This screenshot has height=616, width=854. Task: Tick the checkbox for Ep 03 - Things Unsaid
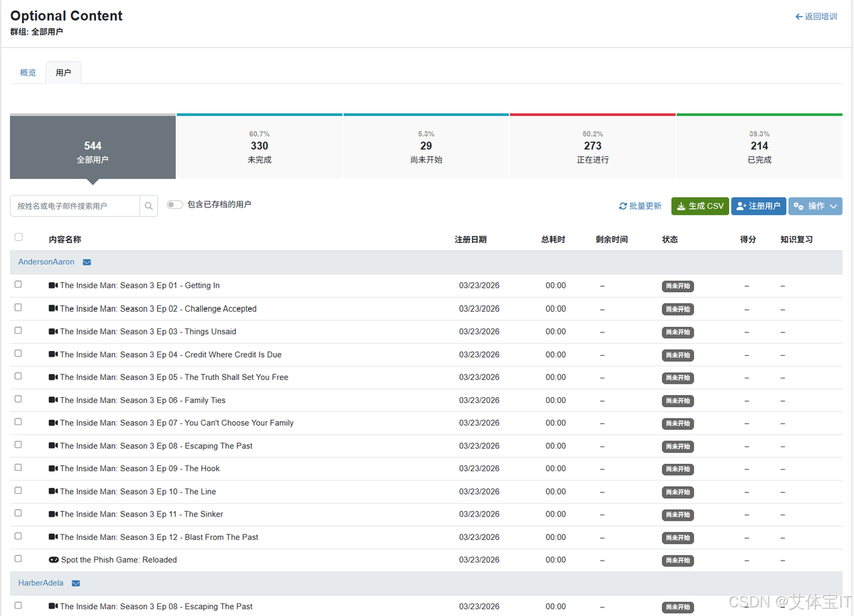point(18,330)
